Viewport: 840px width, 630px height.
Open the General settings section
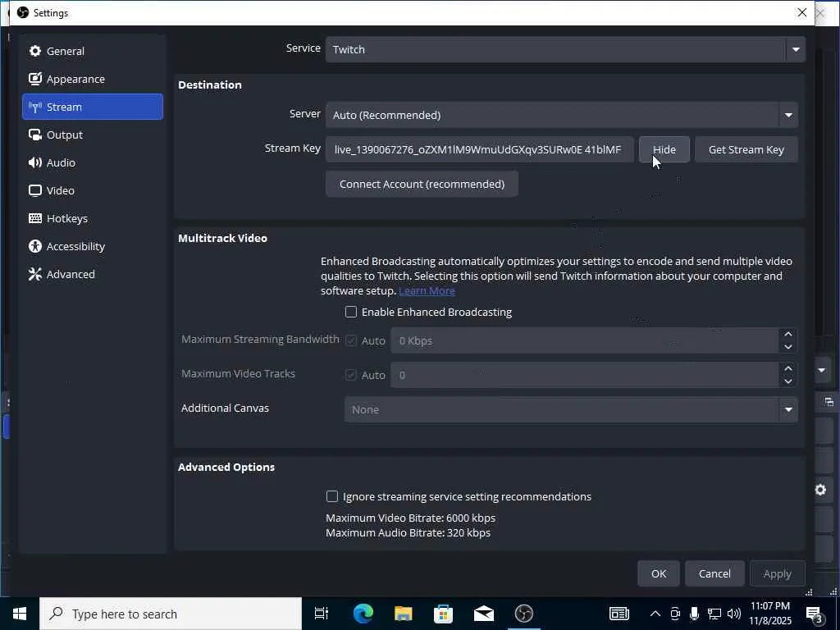[x=92, y=51]
